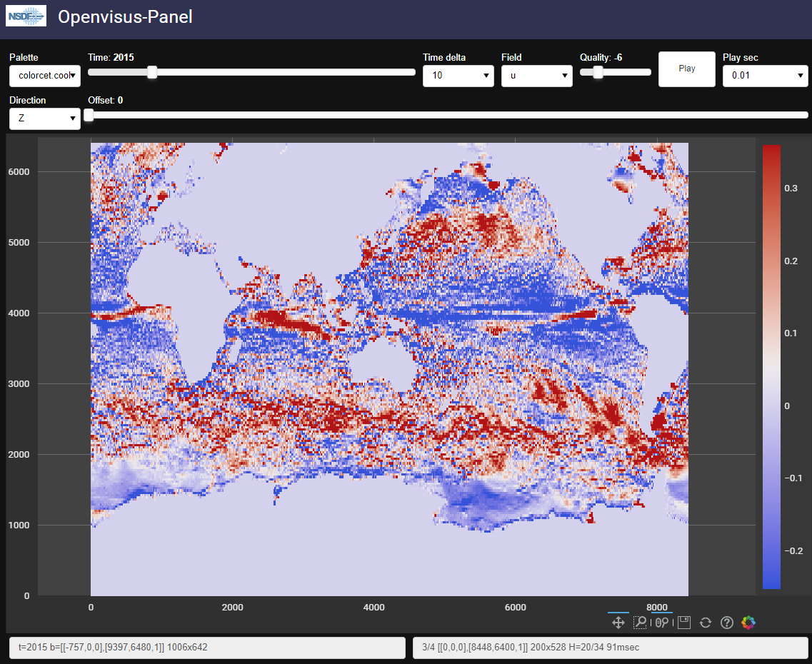The image size is (812, 664).
Task: Open the Field dropdown showing u
Action: (x=537, y=76)
